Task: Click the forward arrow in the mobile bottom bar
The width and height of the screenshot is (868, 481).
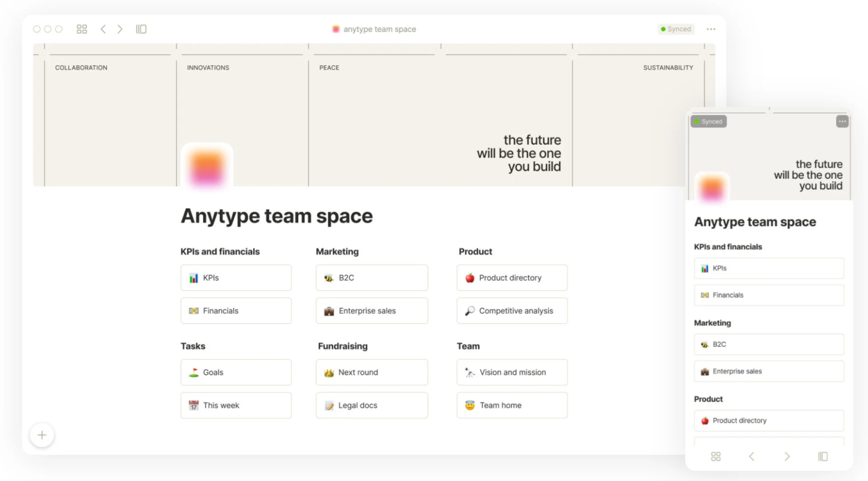Action: 788,457
